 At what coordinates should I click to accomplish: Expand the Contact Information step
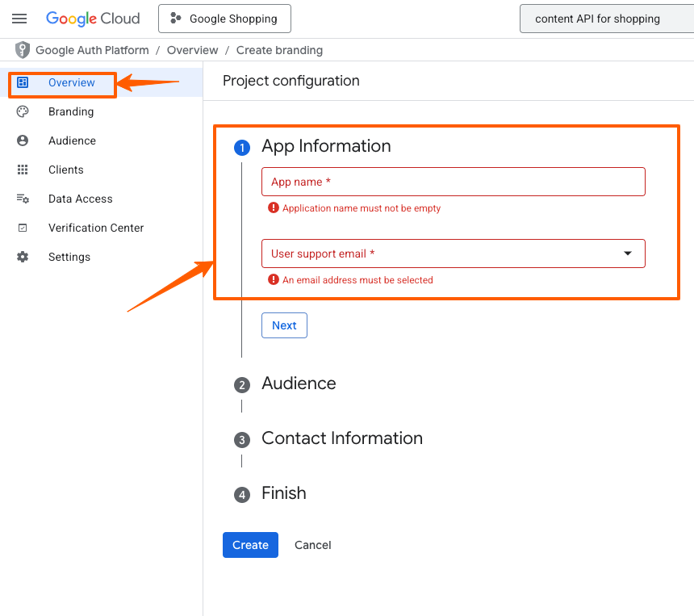pos(341,438)
